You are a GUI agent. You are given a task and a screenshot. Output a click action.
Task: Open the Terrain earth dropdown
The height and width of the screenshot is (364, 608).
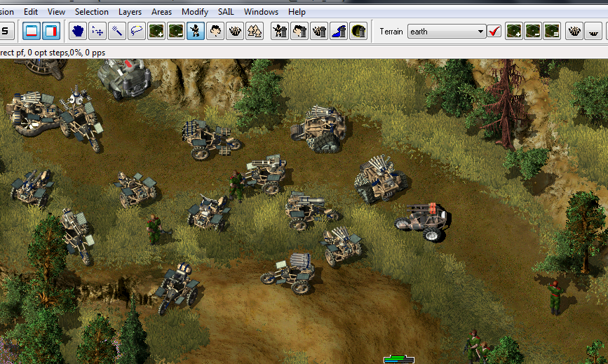446,32
